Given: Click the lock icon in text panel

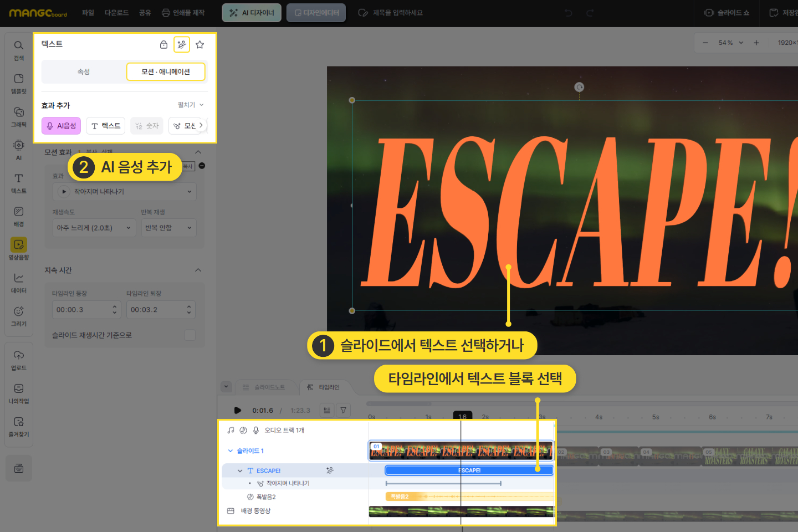Looking at the screenshot, I should [163, 44].
